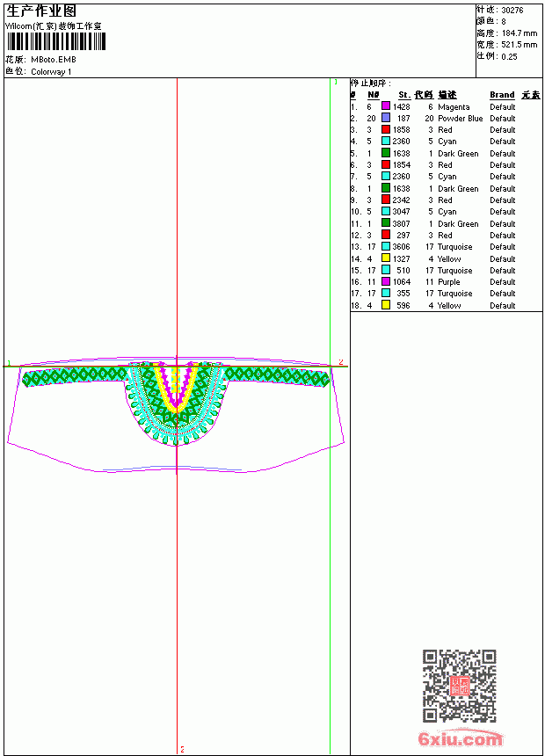Click the Dark Green swatch in row 5
This screenshot has width=545, height=756.
click(x=386, y=153)
